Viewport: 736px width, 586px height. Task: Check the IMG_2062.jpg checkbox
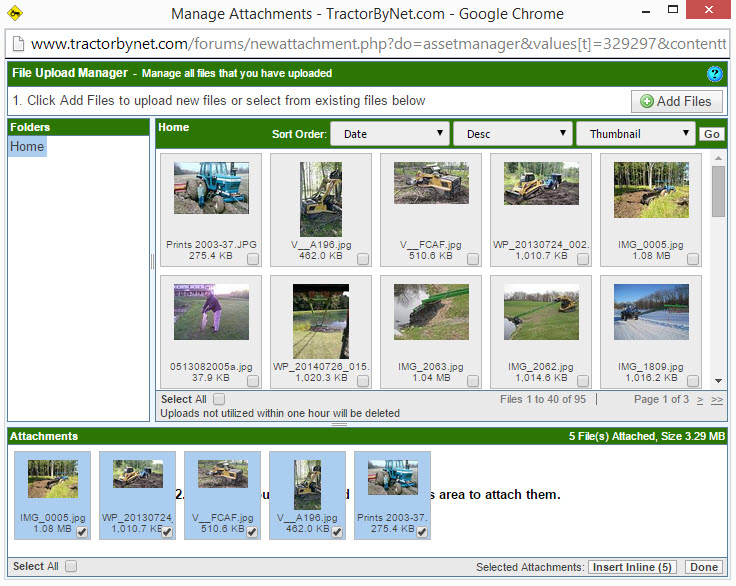[x=583, y=381]
